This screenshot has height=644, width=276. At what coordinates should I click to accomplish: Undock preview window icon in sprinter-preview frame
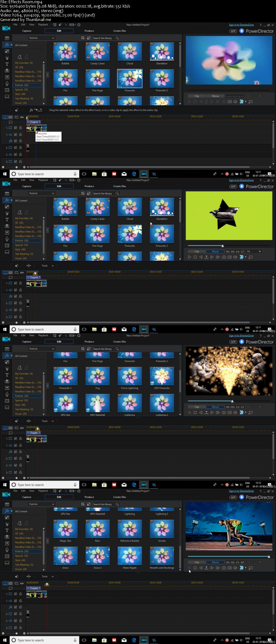[251, 568]
